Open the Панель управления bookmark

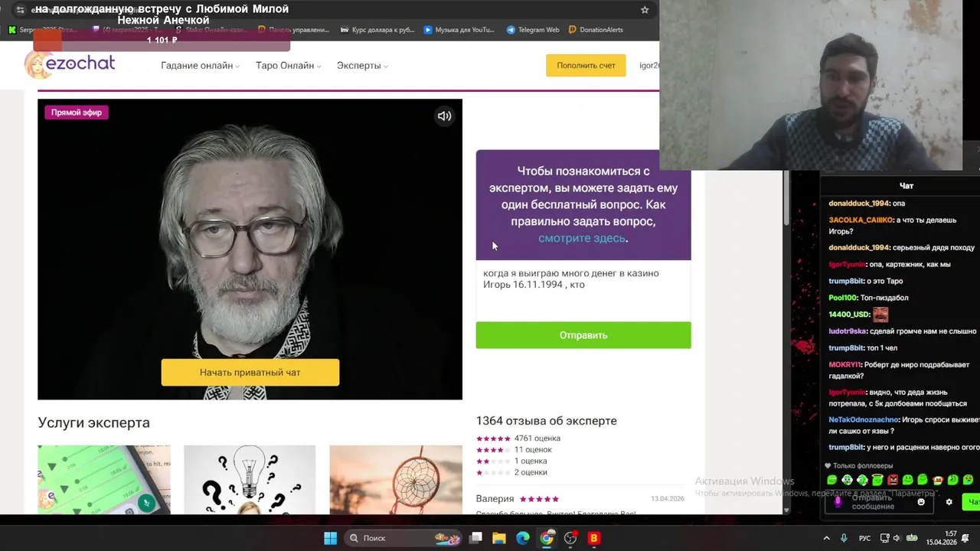(293, 30)
